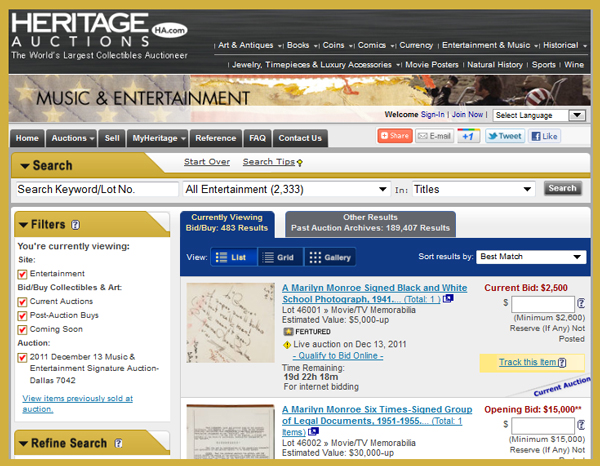
Task: Open the MyHeritage menu dropdown
Action: (158, 138)
